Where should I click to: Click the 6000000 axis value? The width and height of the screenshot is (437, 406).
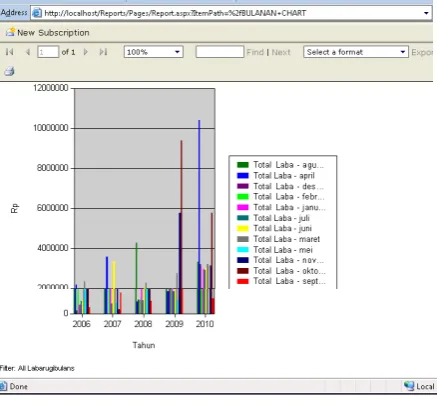click(x=53, y=208)
